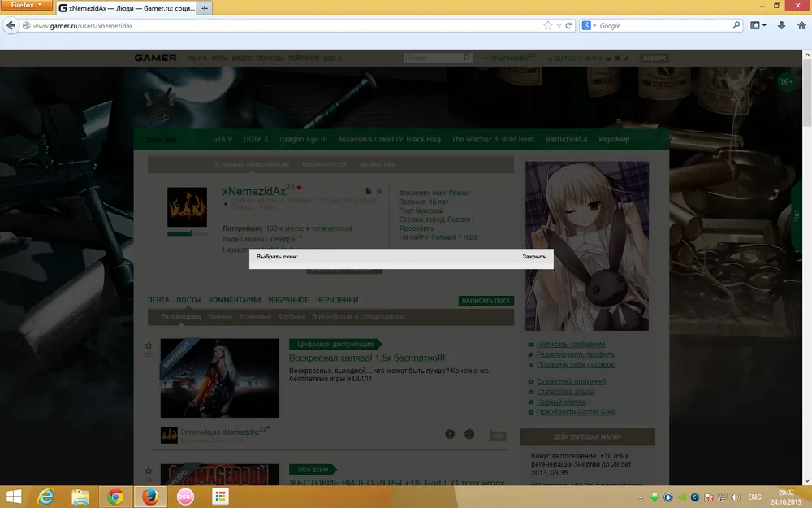Click the Firefox back arrow button
Screen dimensions: 812x508
pyautogui.click(x=11, y=26)
